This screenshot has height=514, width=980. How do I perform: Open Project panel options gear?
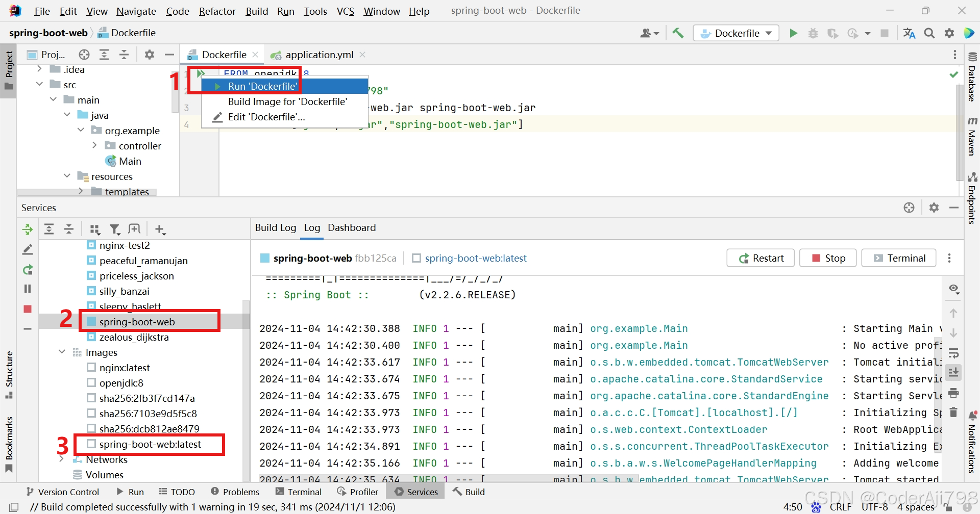(x=149, y=55)
